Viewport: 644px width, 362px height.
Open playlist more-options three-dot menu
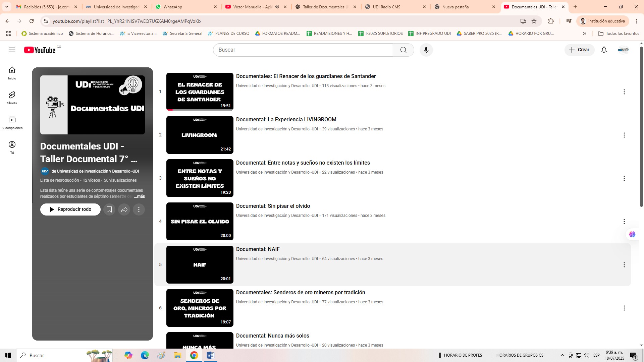coord(139,209)
